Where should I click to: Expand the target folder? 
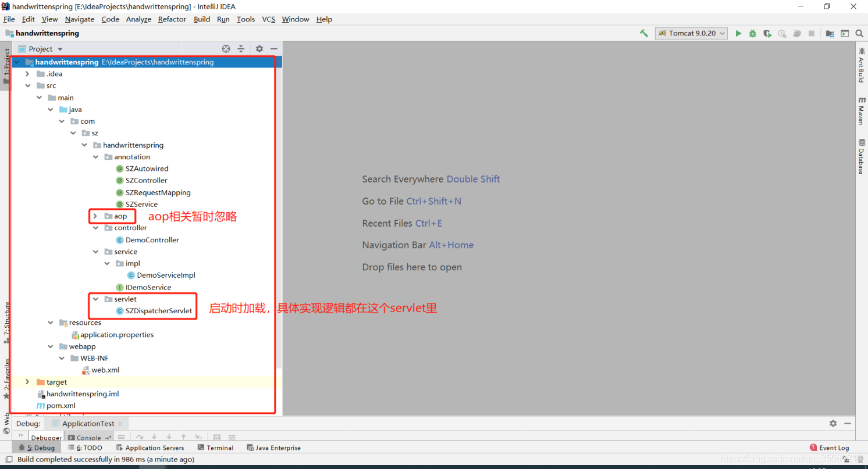tap(27, 382)
